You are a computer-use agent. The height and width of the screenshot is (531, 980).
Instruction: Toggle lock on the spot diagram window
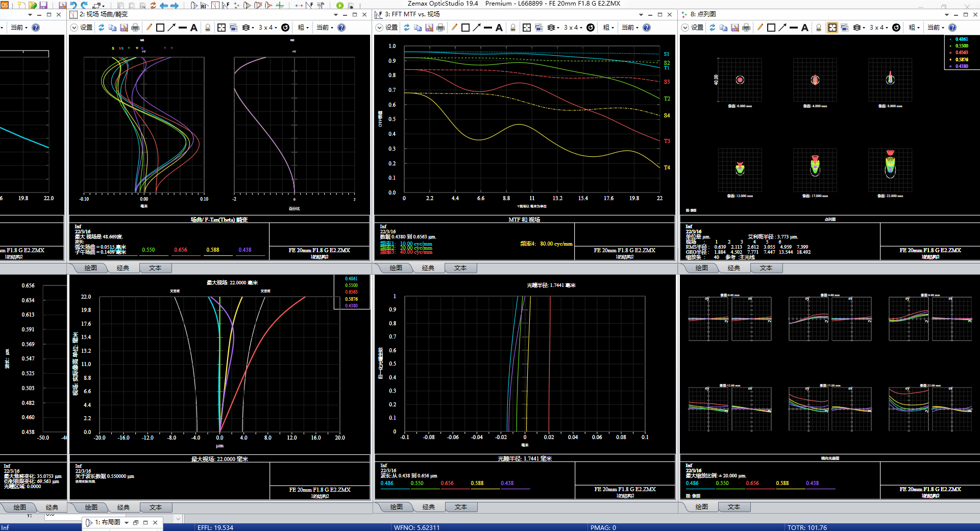tap(819, 28)
